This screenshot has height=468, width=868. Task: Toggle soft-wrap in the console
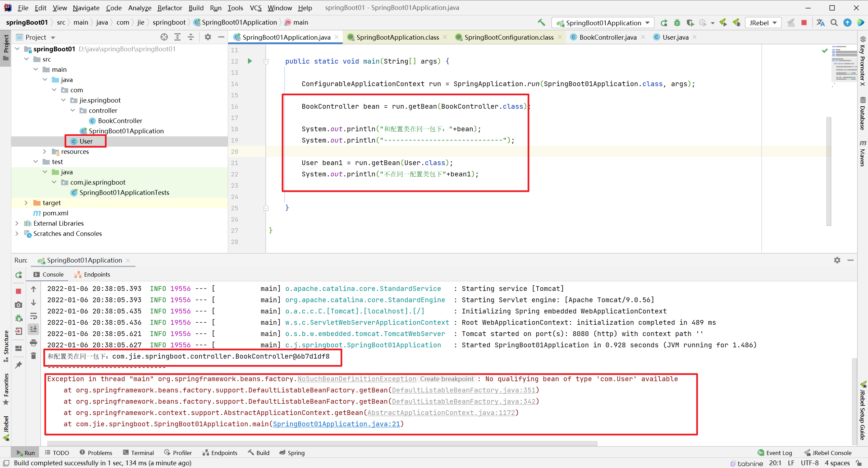point(33,316)
